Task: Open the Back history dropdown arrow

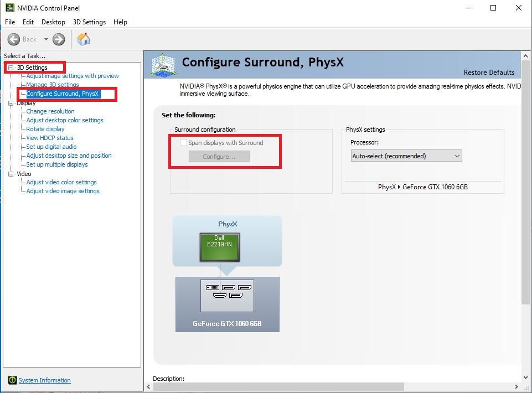Action: (46, 39)
